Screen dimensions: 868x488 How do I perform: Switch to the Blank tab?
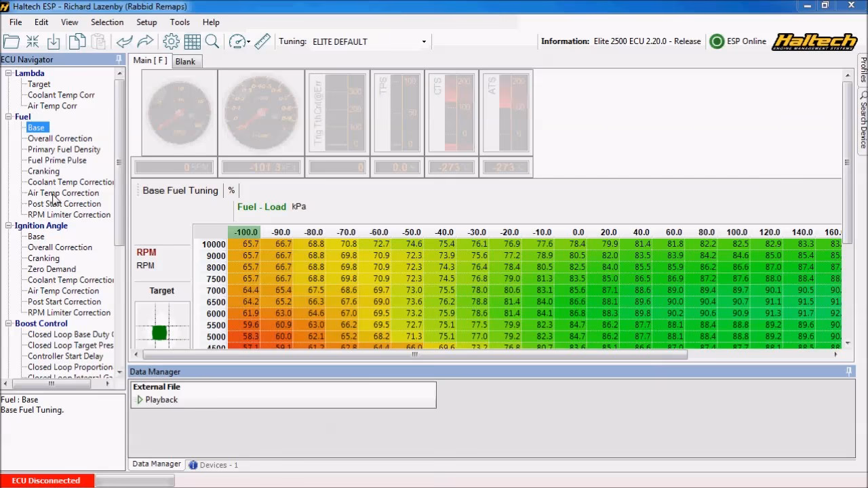pyautogui.click(x=185, y=62)
